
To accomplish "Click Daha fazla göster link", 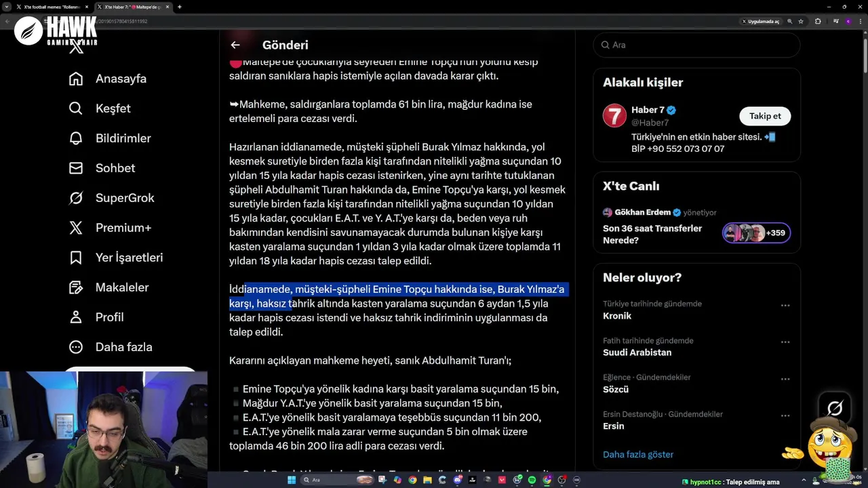I will coord(638,454).
